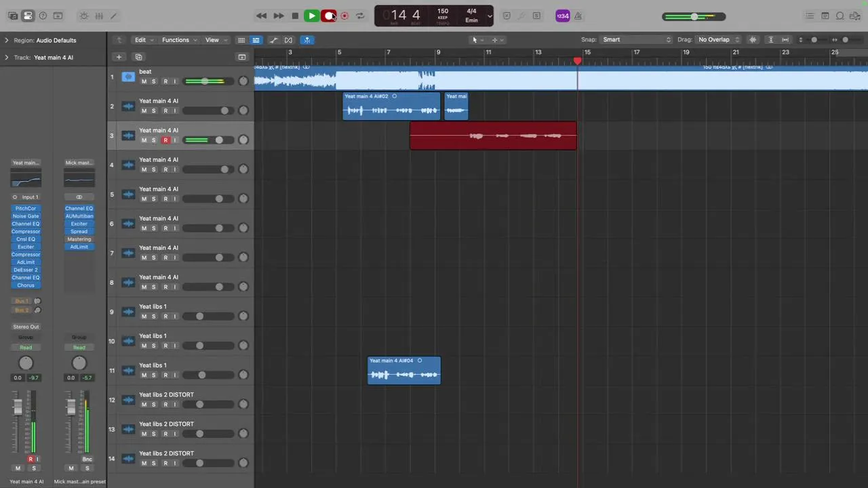Toggle Cycle mode
Image resolution: width=868 pixels, height=488 pixels.
360,16
